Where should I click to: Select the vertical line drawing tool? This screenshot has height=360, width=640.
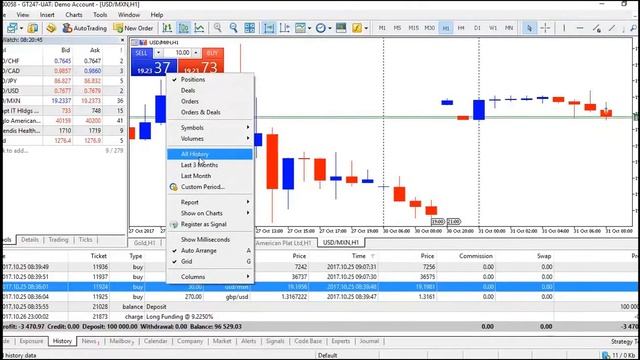(564, 28)
